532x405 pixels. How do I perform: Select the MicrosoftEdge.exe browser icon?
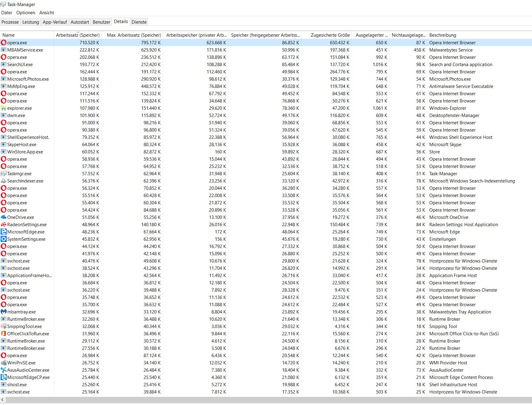pyautogui.click(x=4, y=232)
